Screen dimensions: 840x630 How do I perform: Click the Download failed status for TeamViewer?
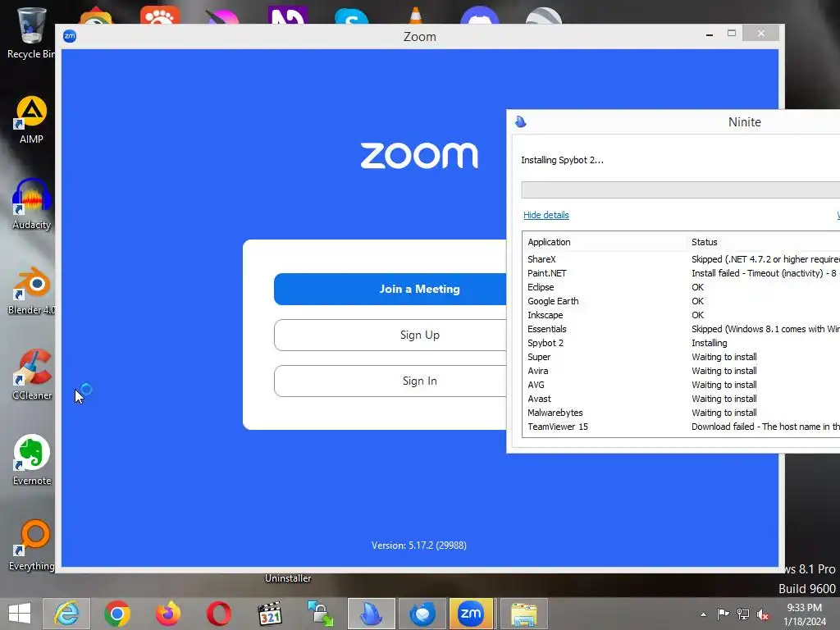765,427
